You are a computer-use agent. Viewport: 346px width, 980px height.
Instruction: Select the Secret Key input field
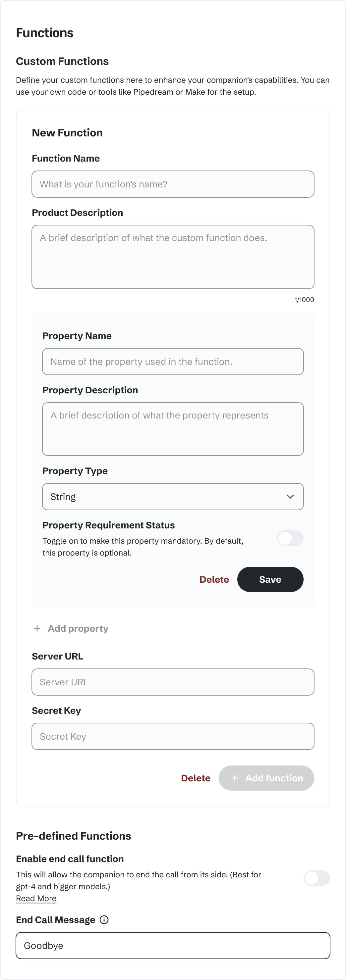tap(173, 736)
